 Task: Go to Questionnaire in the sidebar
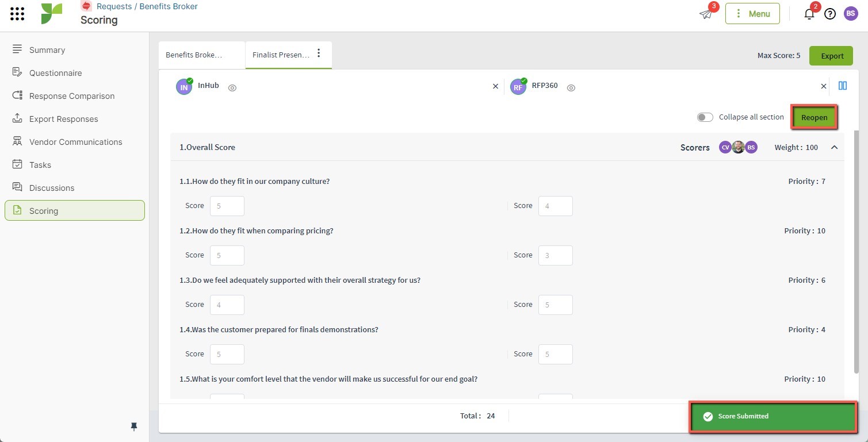pos(75,73)
